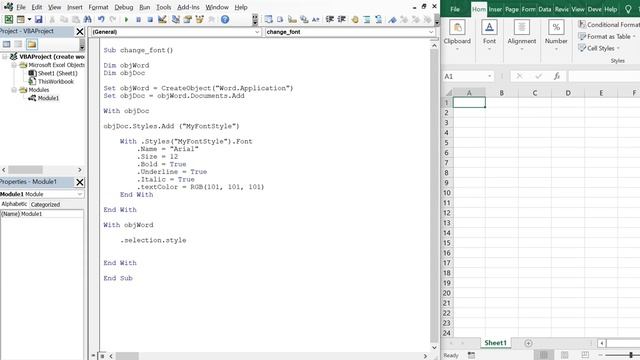Click the Break pause icon
The height and width of the screenshot is (360, 640).
pyautogui.click(x=138, y=19)
